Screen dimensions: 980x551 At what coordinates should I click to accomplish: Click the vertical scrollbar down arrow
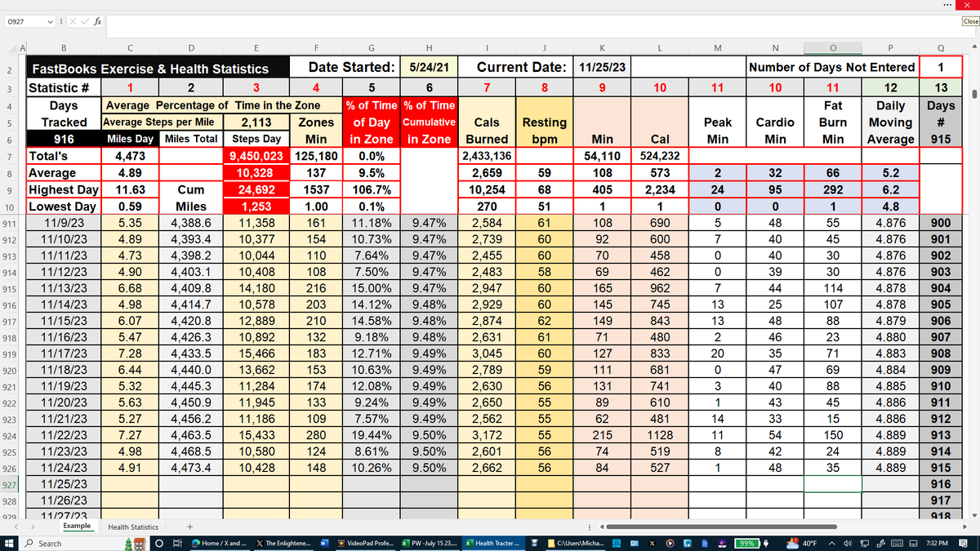[x=973, y=515]
